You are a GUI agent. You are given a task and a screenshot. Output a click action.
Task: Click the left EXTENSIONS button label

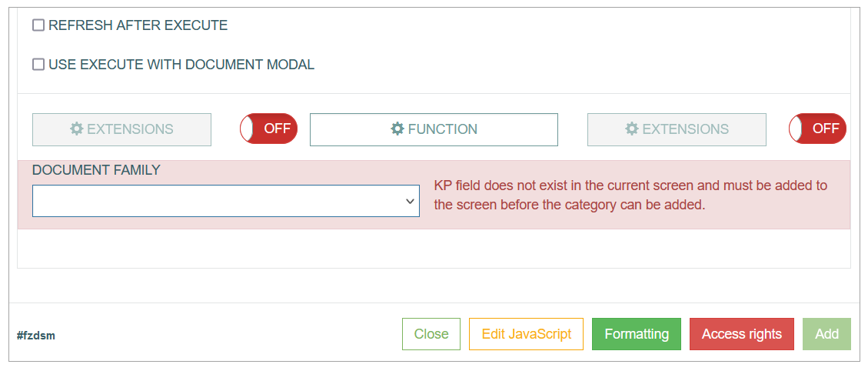click(x=130, y=129)
